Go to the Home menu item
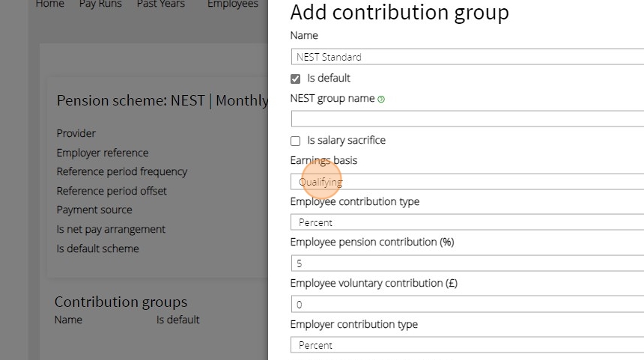The height and width of the screenshot is (360, 644). pos(50,4)
